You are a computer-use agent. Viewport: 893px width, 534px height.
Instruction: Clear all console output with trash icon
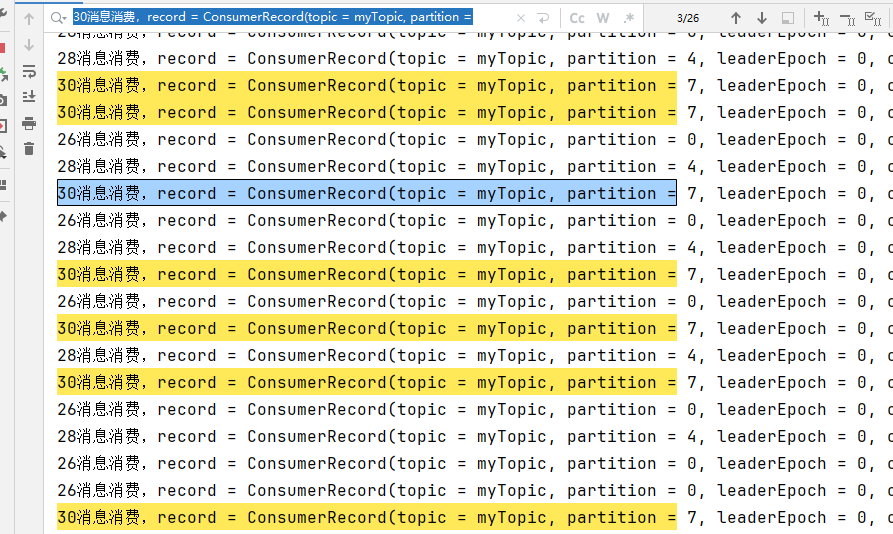coord(29,149)
